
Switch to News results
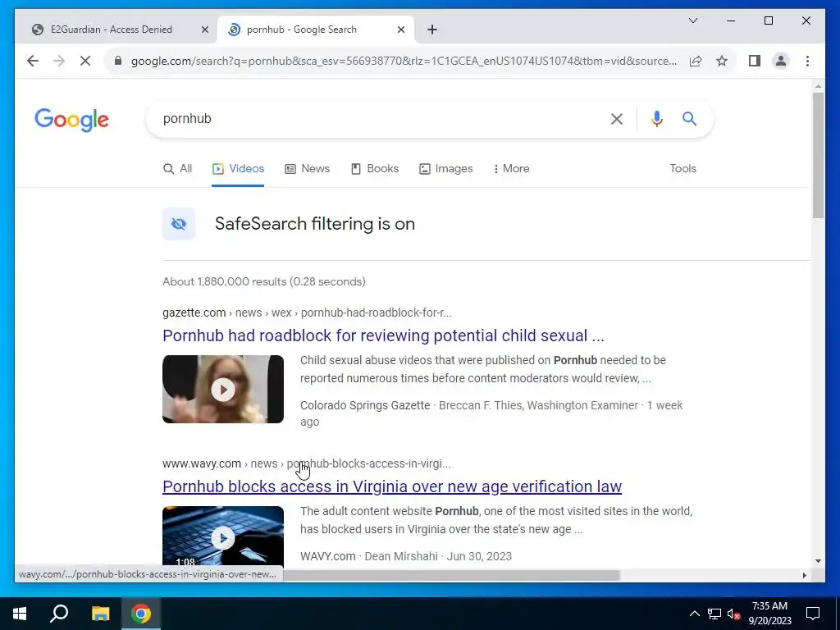click(x=307, y=169)
